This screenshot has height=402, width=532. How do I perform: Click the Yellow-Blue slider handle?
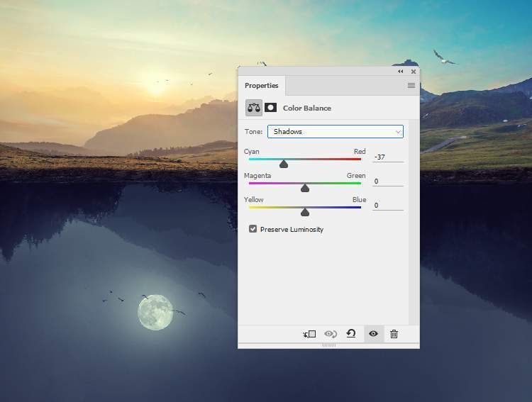coord(305,213)
